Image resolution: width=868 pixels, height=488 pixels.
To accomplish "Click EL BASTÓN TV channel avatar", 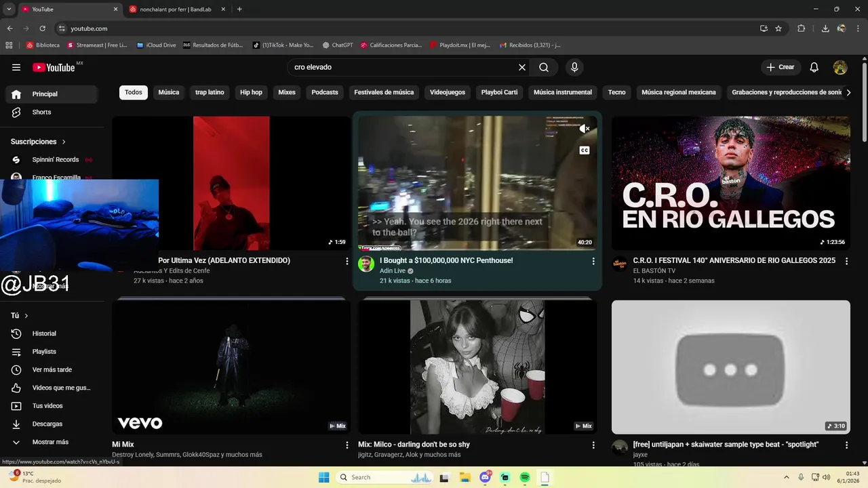I will coord(620,264).
